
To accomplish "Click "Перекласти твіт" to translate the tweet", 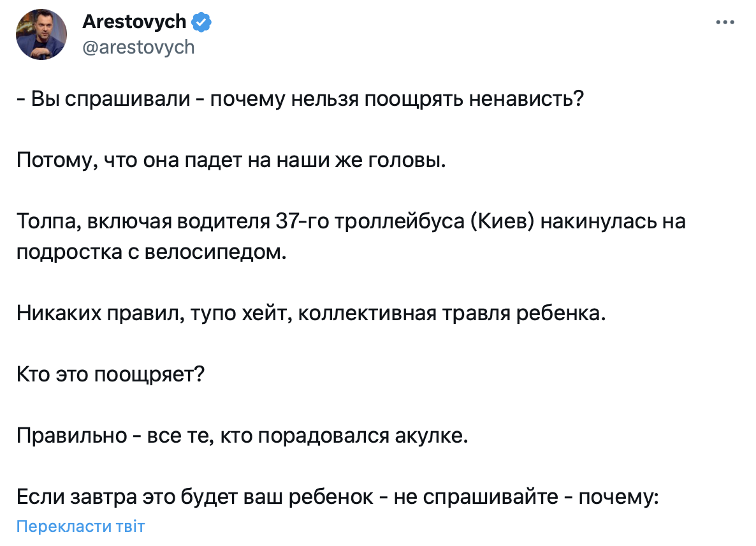I will tap(80, 527).
